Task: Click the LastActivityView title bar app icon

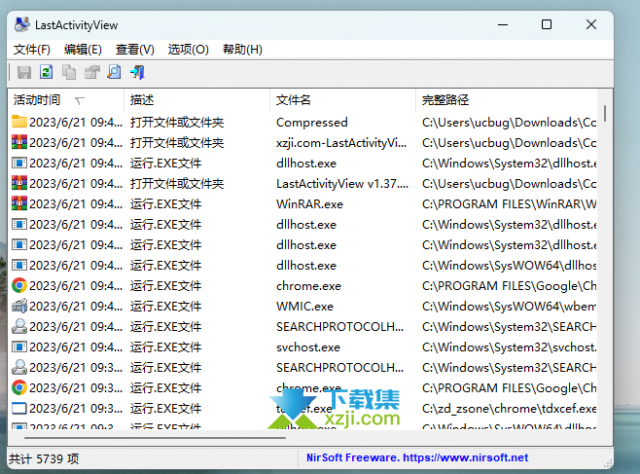Action: (x=22, y=24)
